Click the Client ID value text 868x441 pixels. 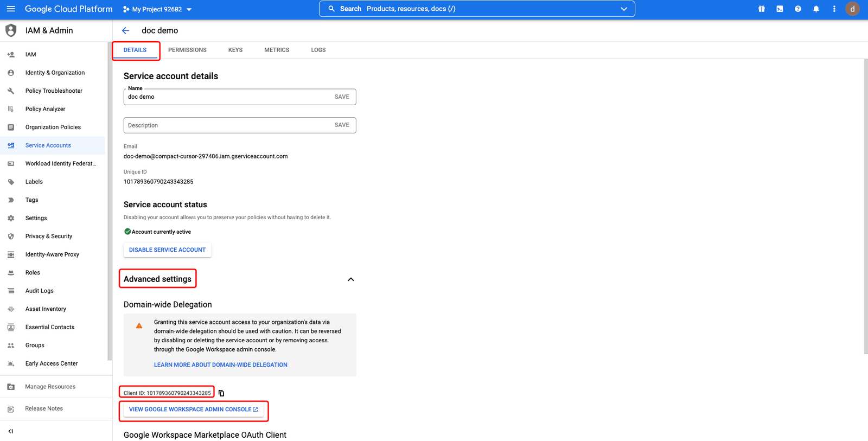[x=178, y=393]
